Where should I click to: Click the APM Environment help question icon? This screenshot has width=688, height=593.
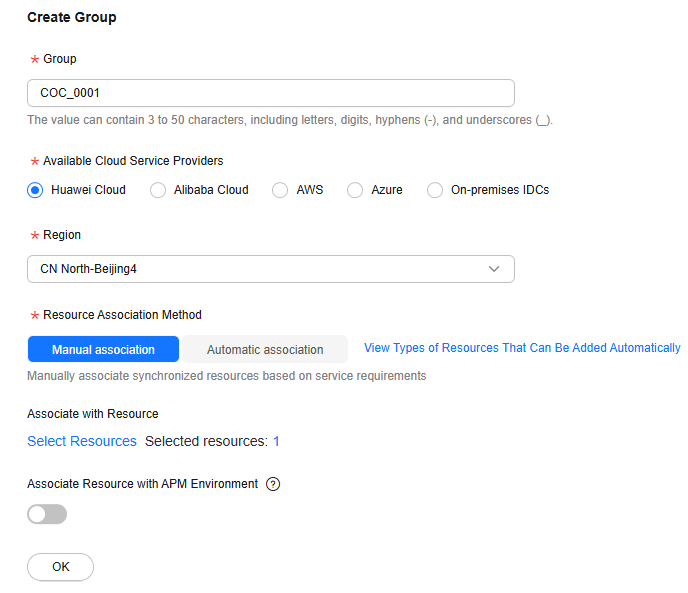(x=273, y=484)
